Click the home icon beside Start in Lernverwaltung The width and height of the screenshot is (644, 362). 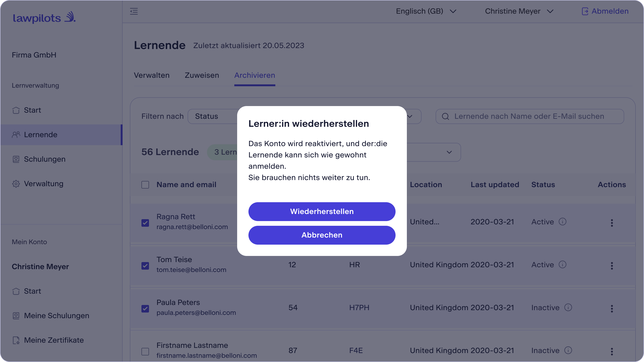coord(16,110)
